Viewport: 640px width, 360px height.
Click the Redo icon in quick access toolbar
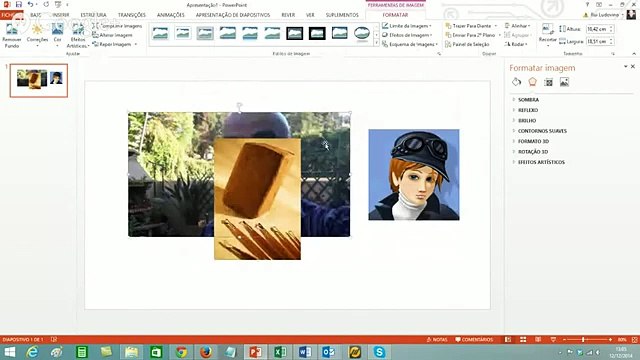point(46,4)
